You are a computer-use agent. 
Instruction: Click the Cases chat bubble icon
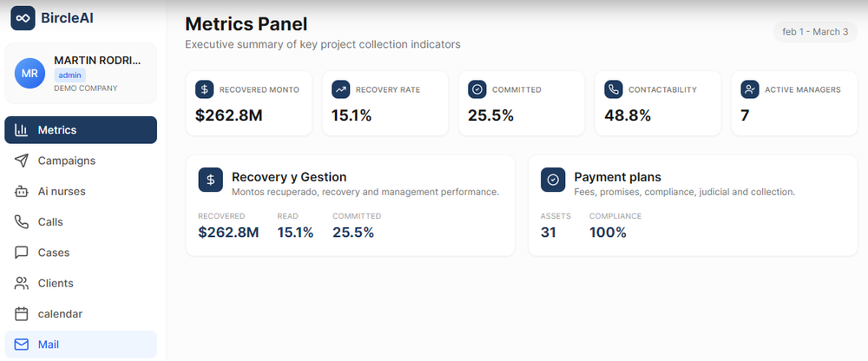22,253
